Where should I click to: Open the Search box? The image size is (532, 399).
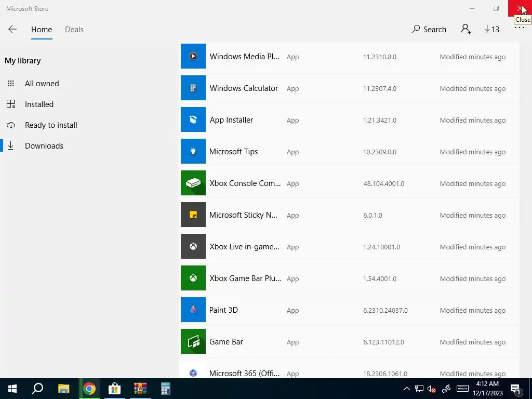pos(429,30)
